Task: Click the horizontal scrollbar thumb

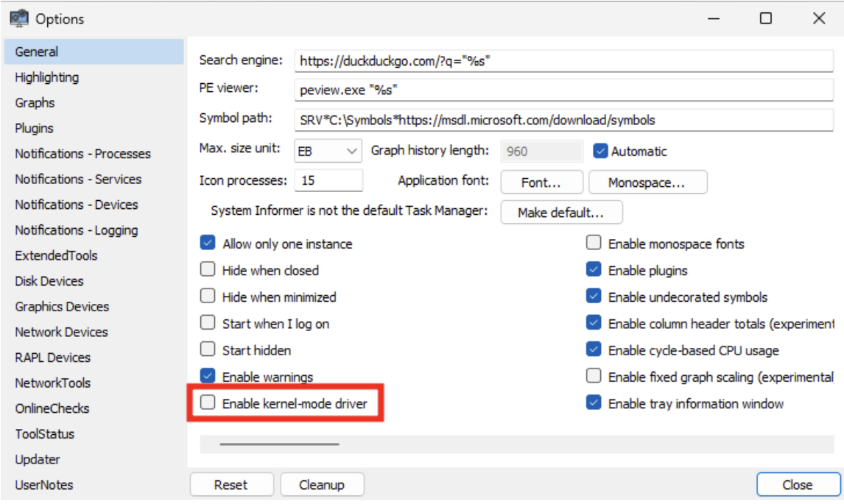Action: click(279, 444)
